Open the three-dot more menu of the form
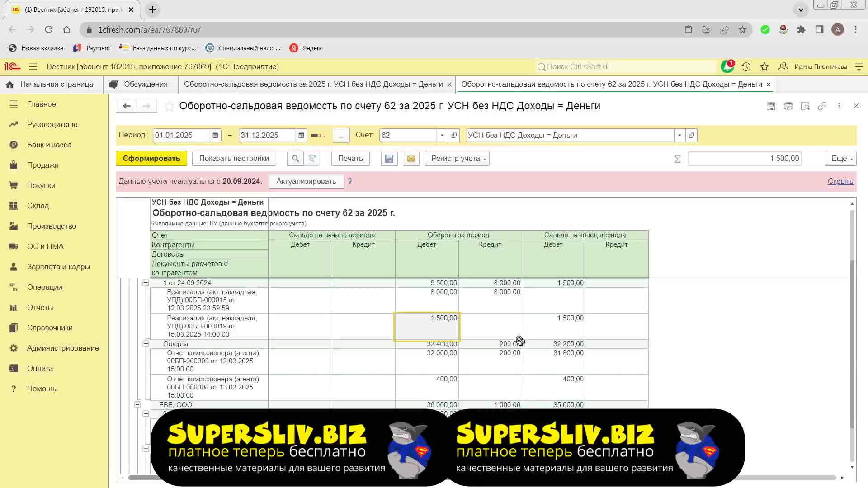The height and width of the screenshot is (488, 868). tap(839, 106)
